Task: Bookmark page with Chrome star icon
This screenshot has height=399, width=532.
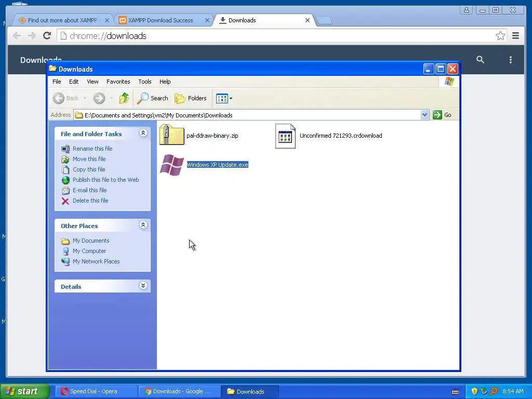Action: 500,36
